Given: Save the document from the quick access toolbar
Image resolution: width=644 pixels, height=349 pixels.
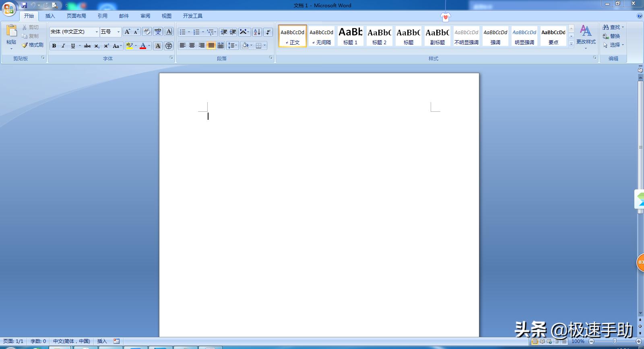Looking at the screenshot, I should click(24, 5).
